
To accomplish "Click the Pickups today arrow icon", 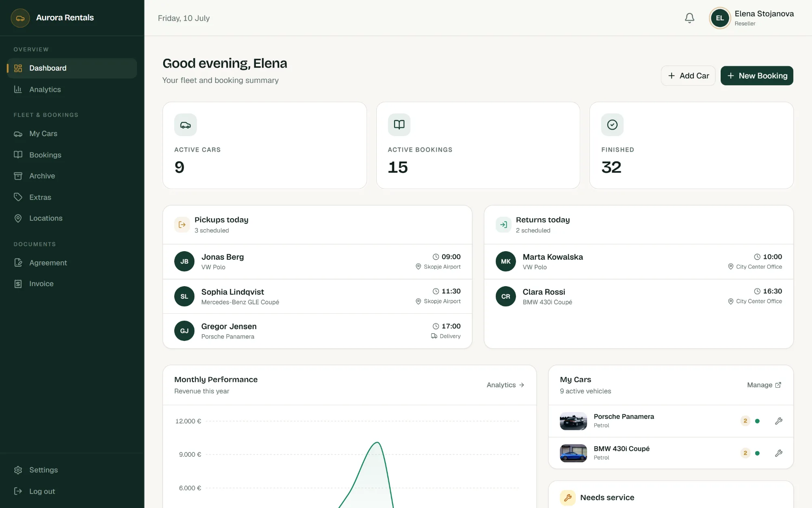I will click(x=182, y=225).
